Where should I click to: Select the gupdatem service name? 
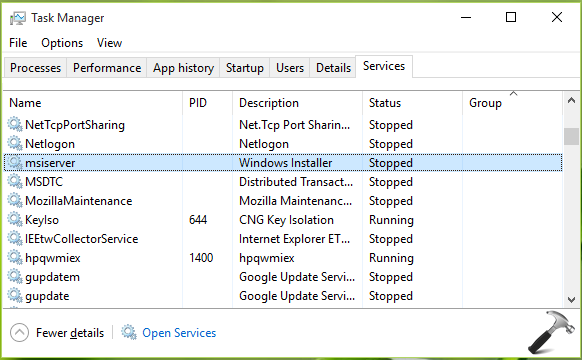[x=52, y=277]
